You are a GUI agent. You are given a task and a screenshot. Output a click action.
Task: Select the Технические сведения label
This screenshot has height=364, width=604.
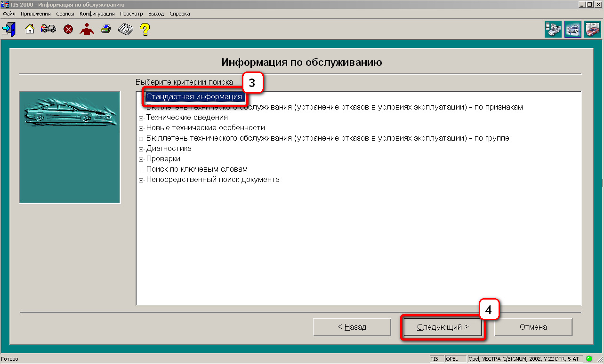[x=187, y=118]
